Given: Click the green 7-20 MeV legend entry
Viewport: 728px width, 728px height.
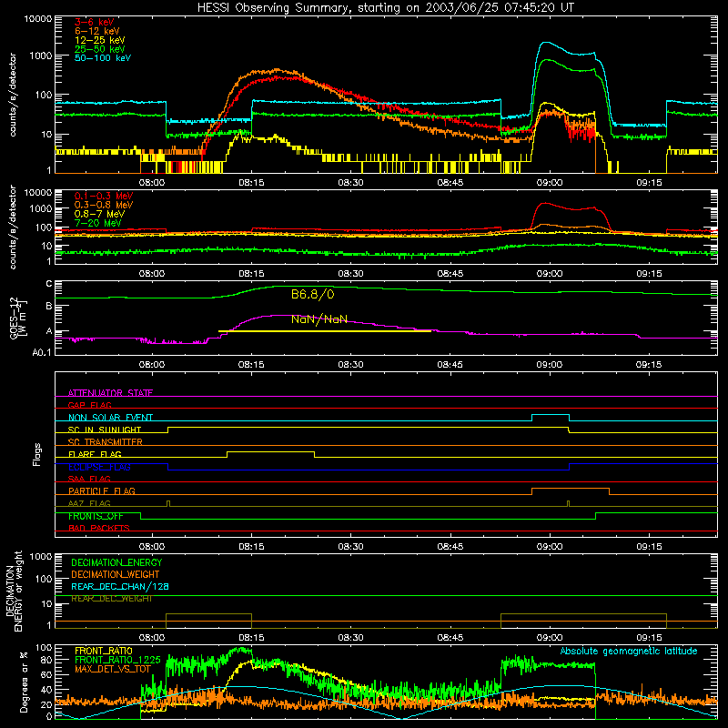Looking at the screenshot, I should 98,223.
